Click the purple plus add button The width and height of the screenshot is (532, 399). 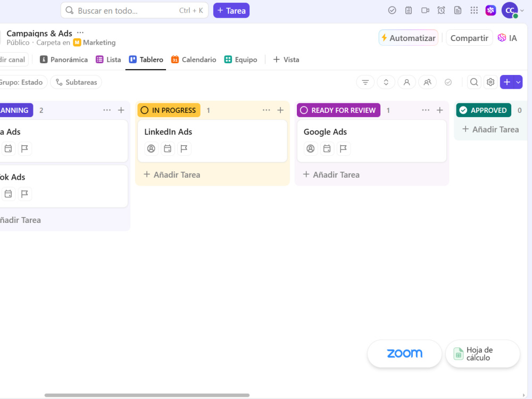507,82
